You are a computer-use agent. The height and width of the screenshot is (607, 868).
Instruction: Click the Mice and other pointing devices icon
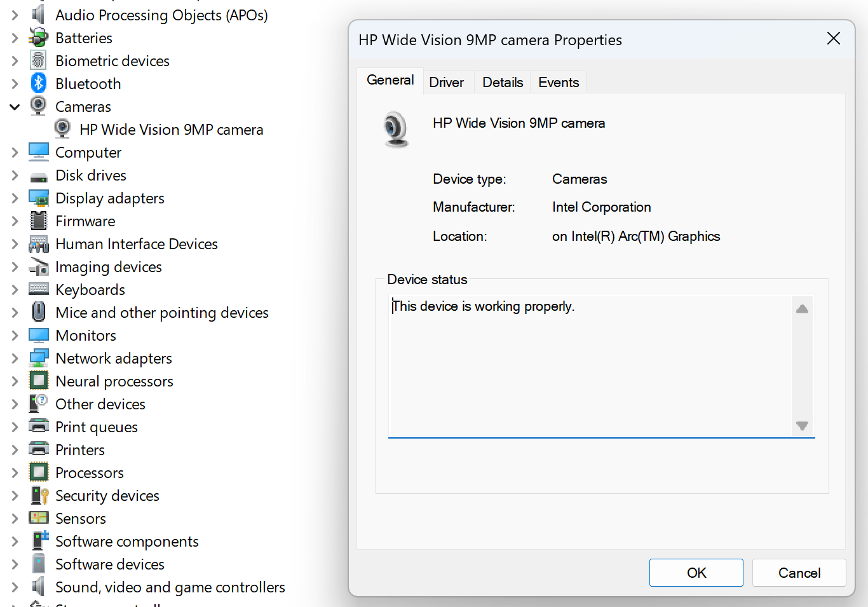[39, 312]
